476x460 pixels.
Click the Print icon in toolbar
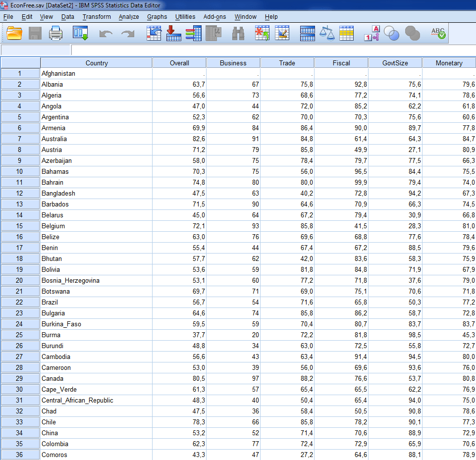pyautogui.click(x=56, y=33)
